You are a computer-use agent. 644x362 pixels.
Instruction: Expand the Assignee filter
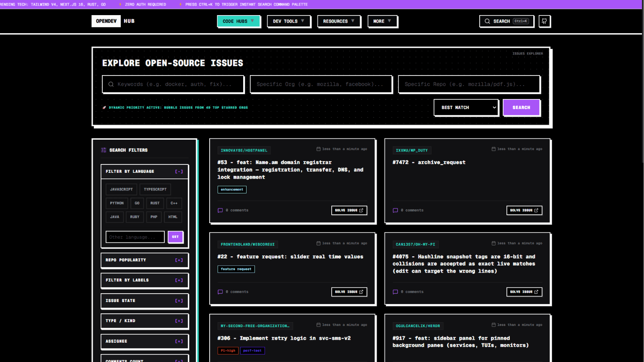point(144,341)
